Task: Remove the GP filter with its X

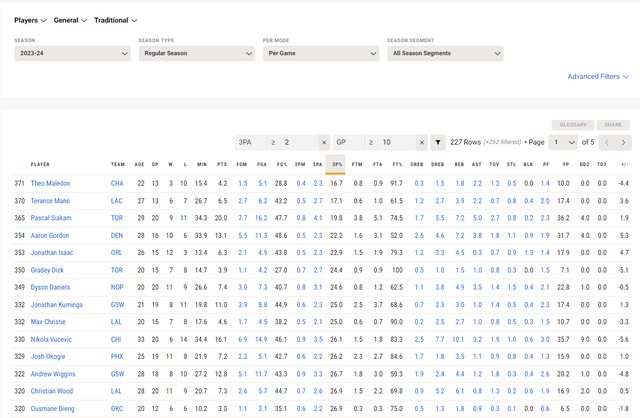Action: (422, 142)
